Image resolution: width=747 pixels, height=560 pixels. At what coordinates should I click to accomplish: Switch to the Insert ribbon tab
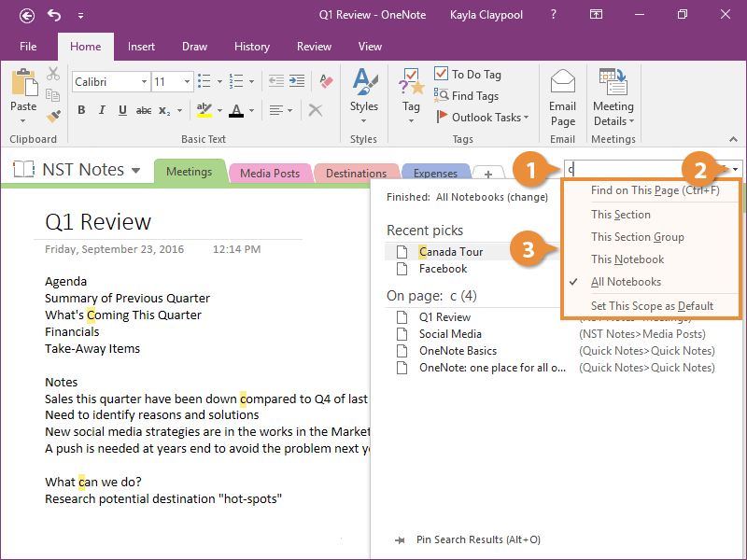(x=141, y=46)
